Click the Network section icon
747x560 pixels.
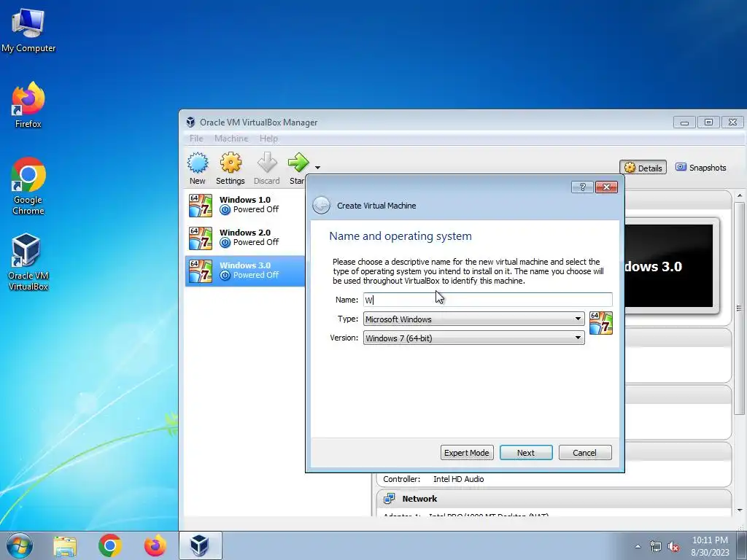390,499
